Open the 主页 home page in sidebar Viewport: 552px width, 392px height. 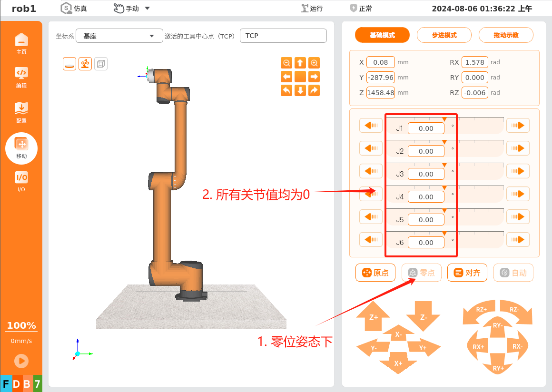[x=21, y=44]
